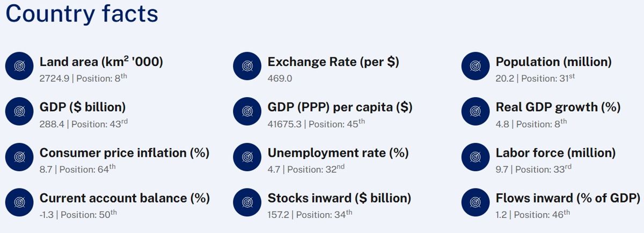Click the Unemployment rate (%) label
The width and height of the screenshot is (644, 233).
(338, 153)
